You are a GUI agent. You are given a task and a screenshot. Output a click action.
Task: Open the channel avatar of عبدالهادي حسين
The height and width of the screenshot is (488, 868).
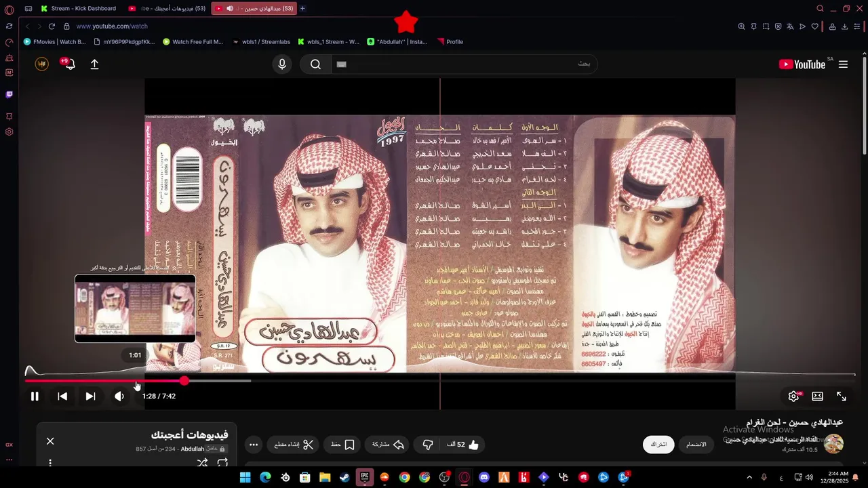click(833, 445)
